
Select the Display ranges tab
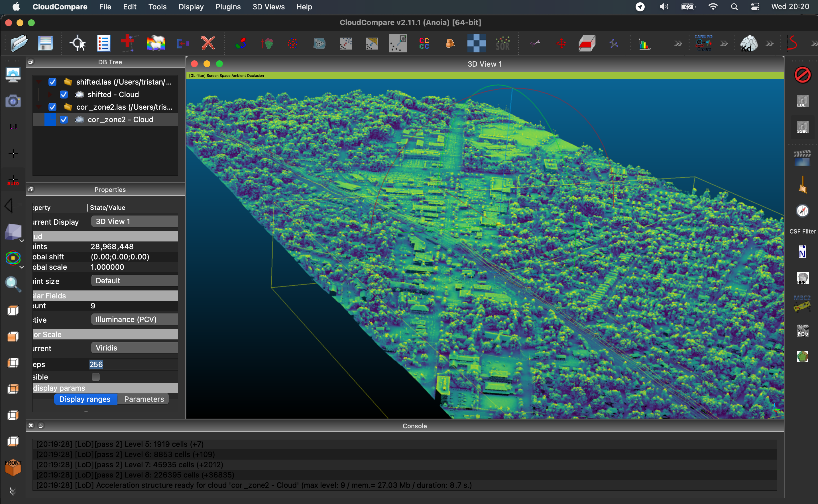[x=85, y=399]
